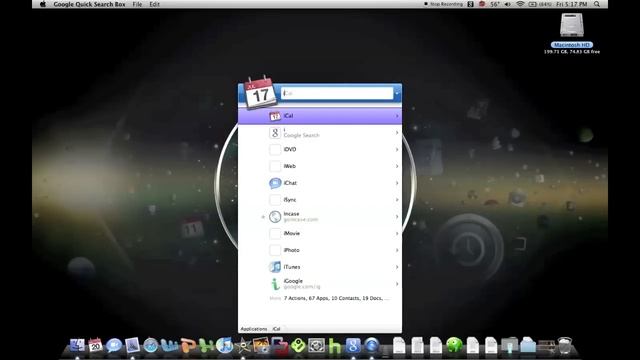Click the iTunes music note icon in results

click(x=275, y=267)
